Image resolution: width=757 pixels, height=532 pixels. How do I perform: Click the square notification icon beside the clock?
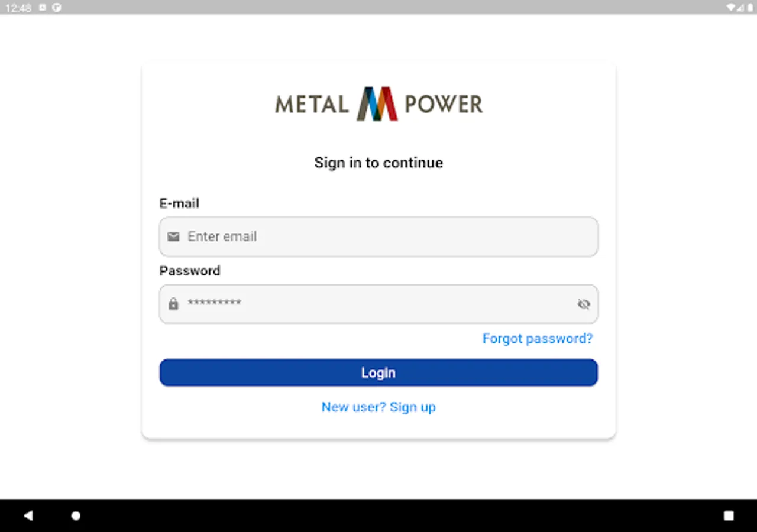tap(43, 8)
